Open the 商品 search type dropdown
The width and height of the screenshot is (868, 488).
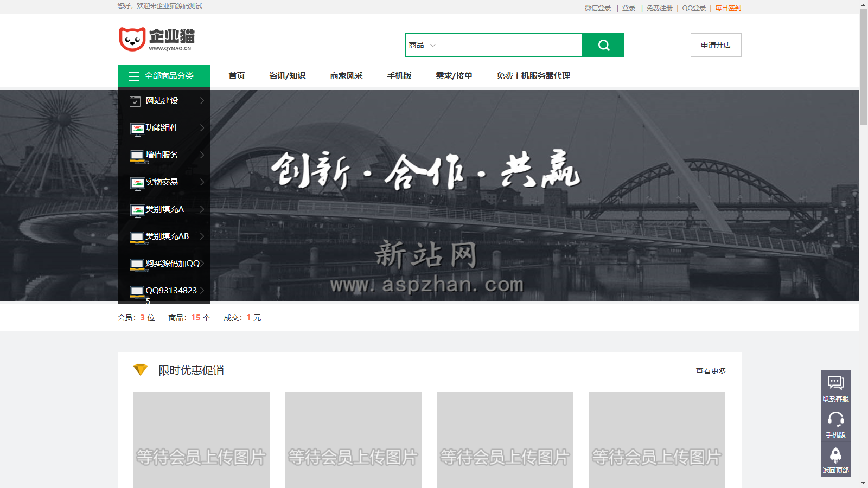coord(422,45)
